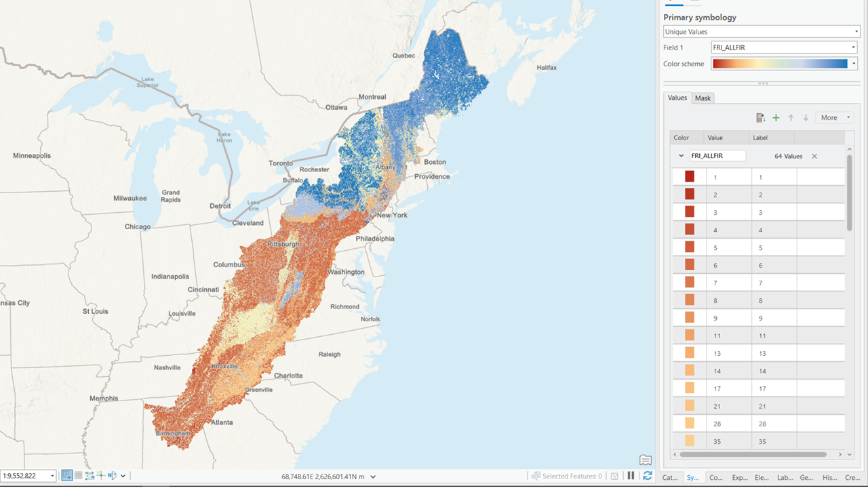The height and width of the screenshot is (488, 868).
Task: Pause map drawing in the status bar
Action: click(x=631, y=476)
